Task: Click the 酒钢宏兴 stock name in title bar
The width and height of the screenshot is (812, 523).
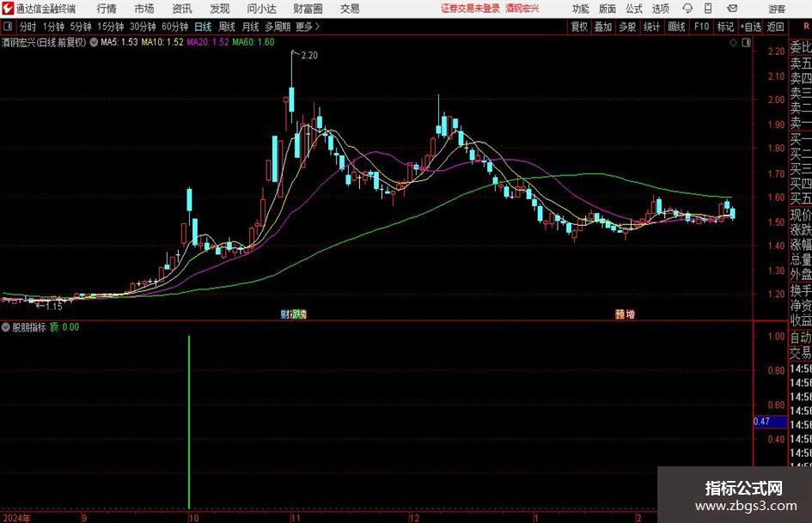Action: pos(522,9)
